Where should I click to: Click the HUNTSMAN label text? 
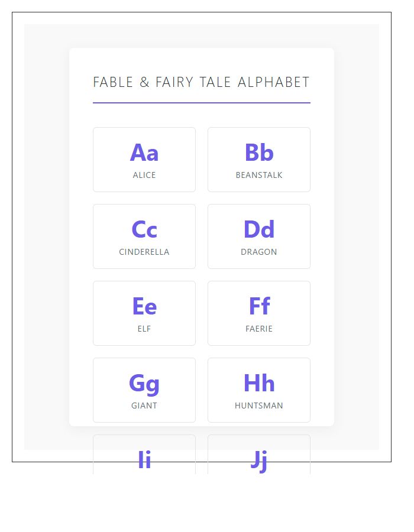coord(258,406)
